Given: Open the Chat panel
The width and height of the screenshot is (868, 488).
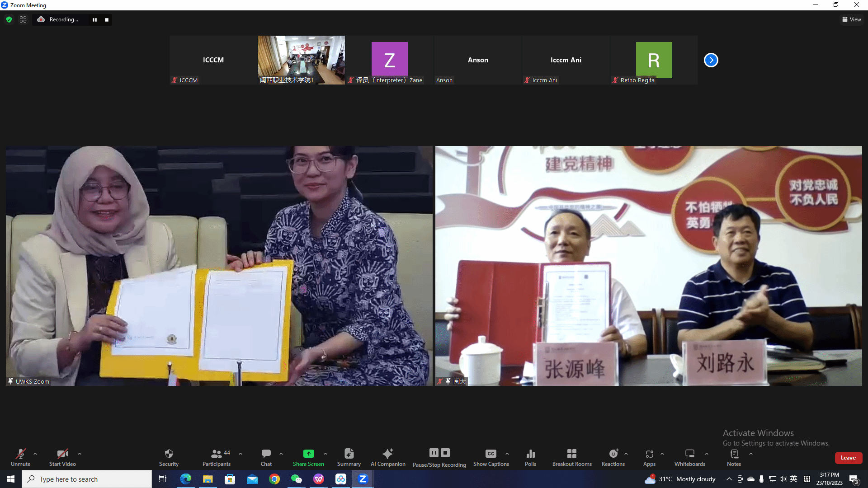Looking at the screenshot, I should 266,454.
